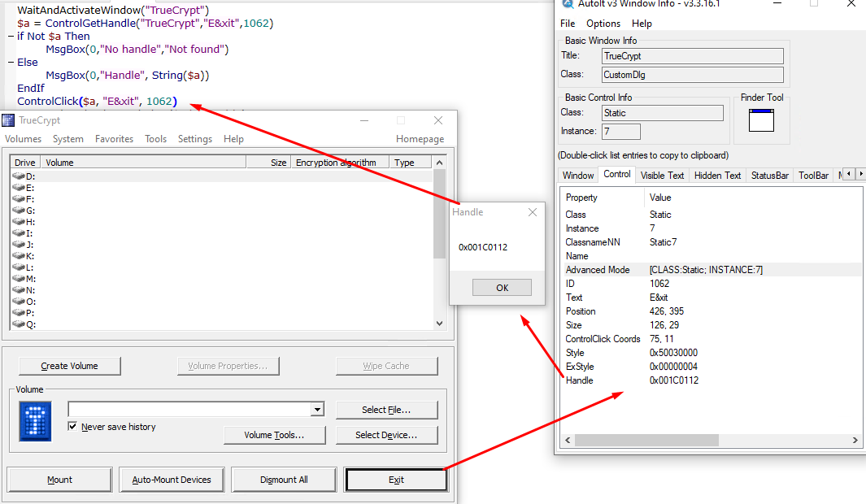Select drive O: in the drive list
Image resolution: width=866 pixels, height=504 pixels.
tap(221, 302)
